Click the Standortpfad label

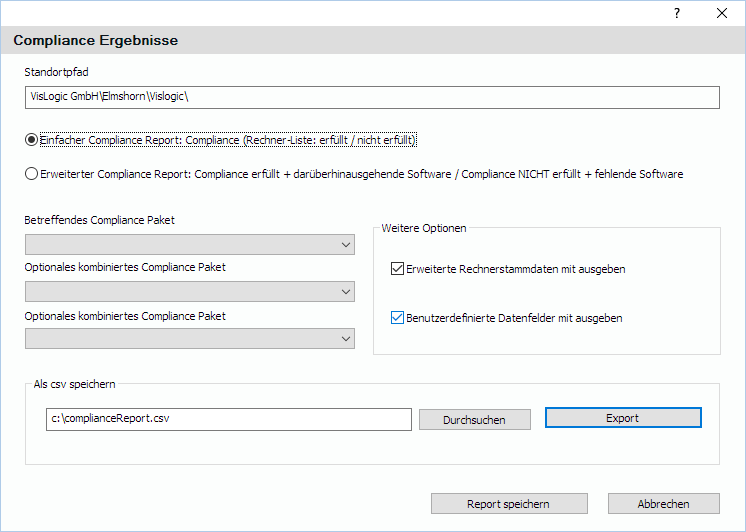point(57,72)
